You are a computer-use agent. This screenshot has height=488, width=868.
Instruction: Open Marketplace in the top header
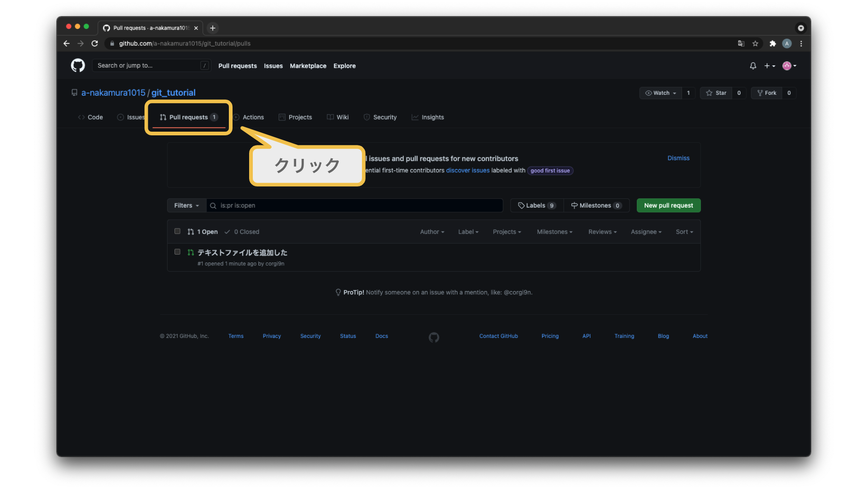tap(308, 66)
